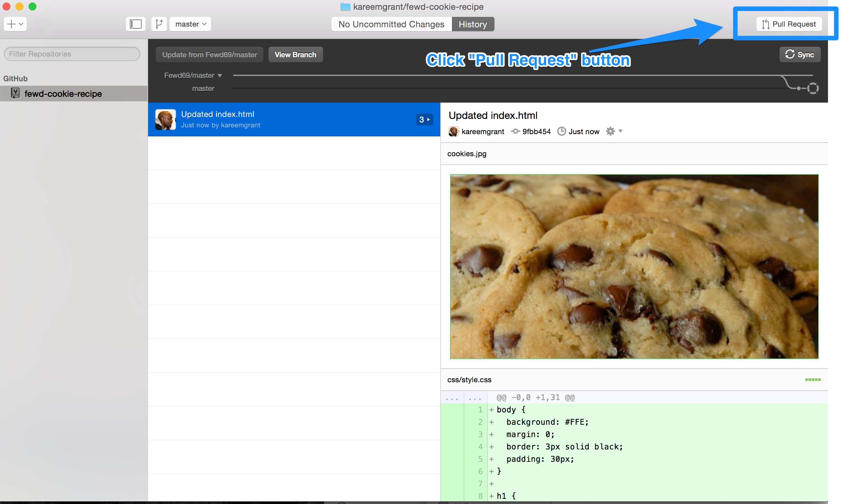Click the kareemgrant avatar in commit list

point(165,120)
